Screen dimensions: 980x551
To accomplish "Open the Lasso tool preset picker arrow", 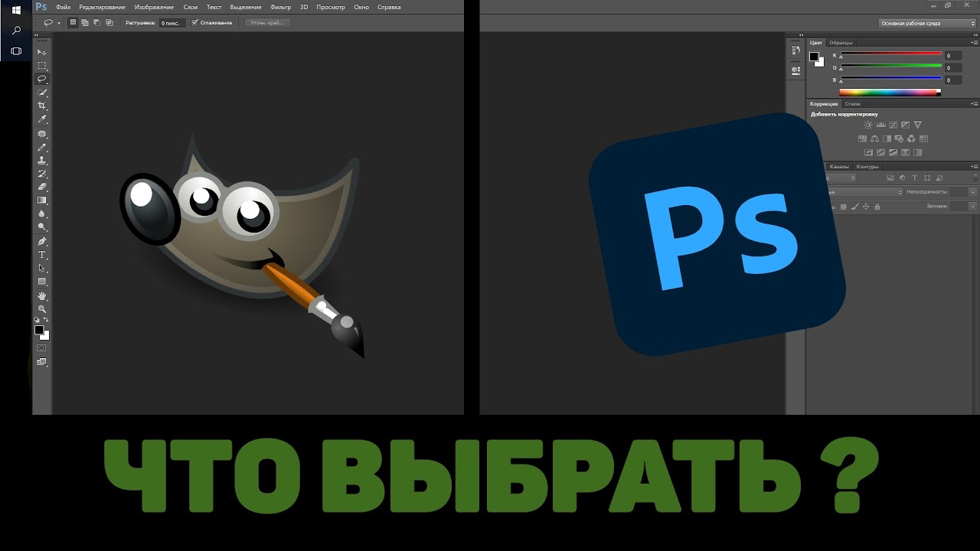I will point(59,23).
